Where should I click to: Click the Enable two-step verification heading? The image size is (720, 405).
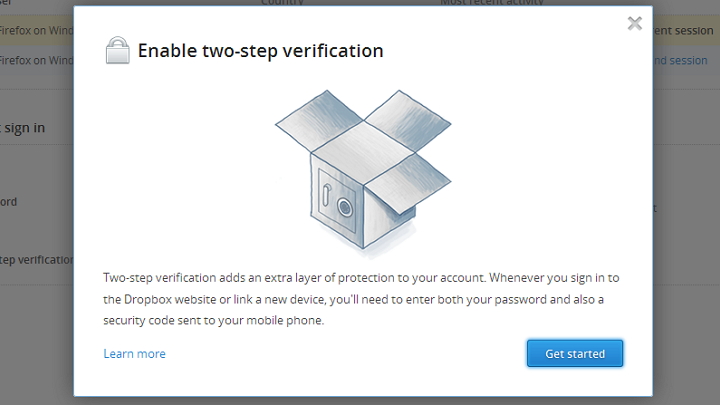click(x=260, y=51)
